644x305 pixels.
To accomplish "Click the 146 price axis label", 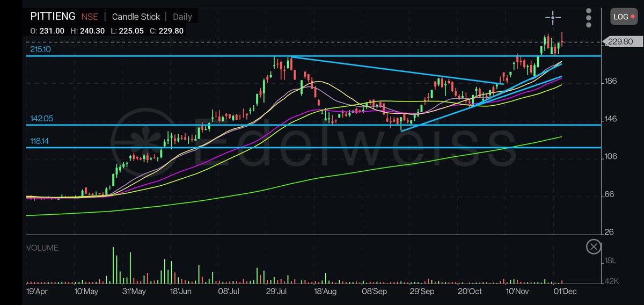I will pyautogui.click(x=611, y=119).
